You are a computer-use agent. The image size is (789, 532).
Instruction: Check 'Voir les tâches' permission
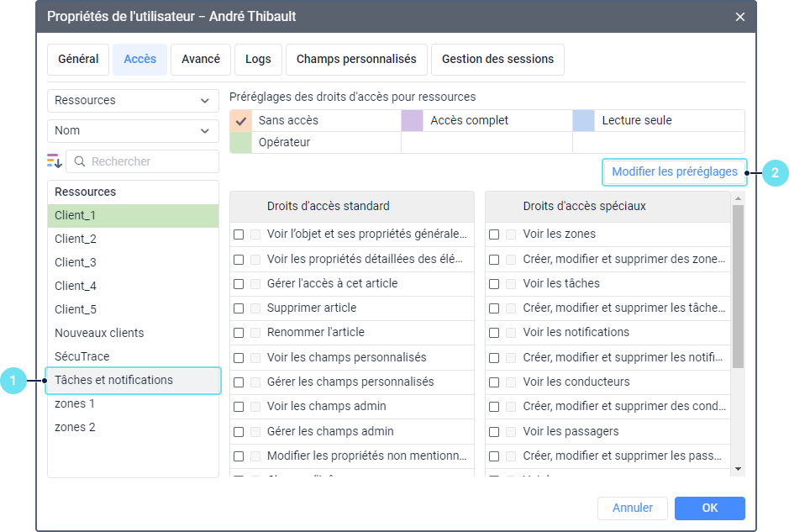click(495, 284)
